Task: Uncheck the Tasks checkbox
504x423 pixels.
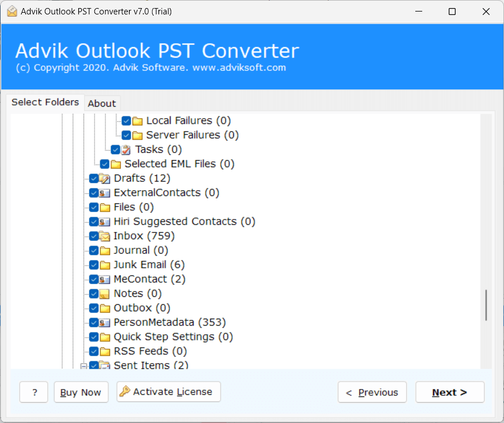Action: pos(115,150)
